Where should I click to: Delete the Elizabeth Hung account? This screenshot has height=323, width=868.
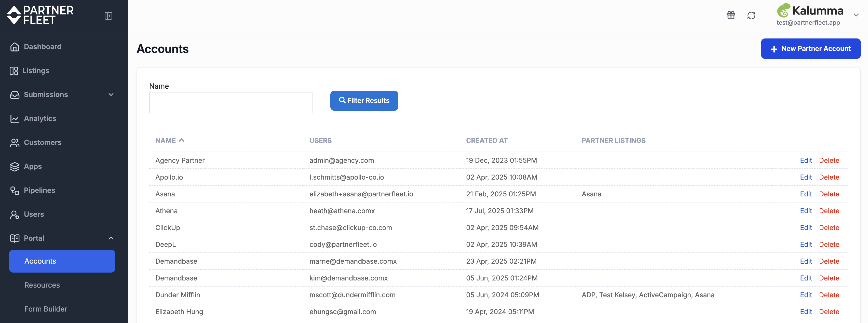point(829,312)
